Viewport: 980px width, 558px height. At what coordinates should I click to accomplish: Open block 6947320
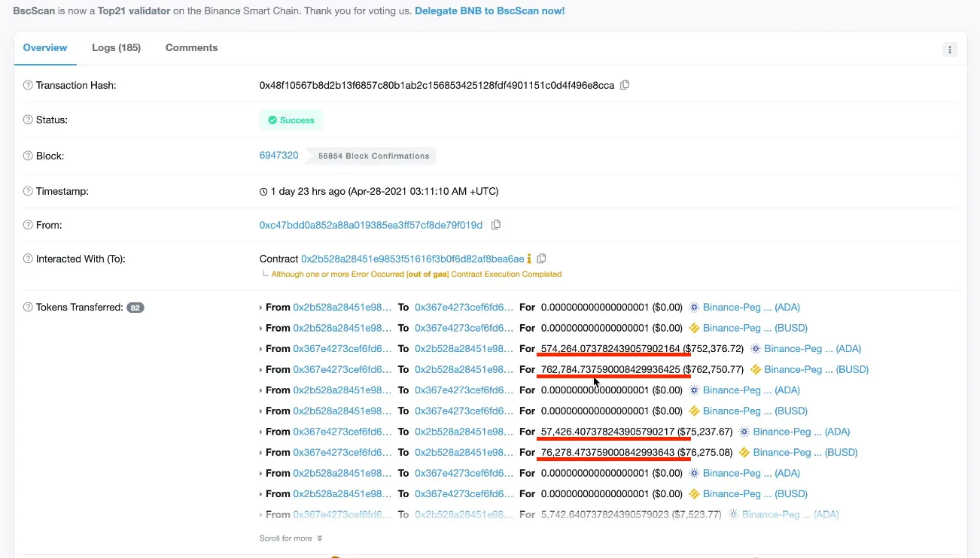(x=279, y=155)
